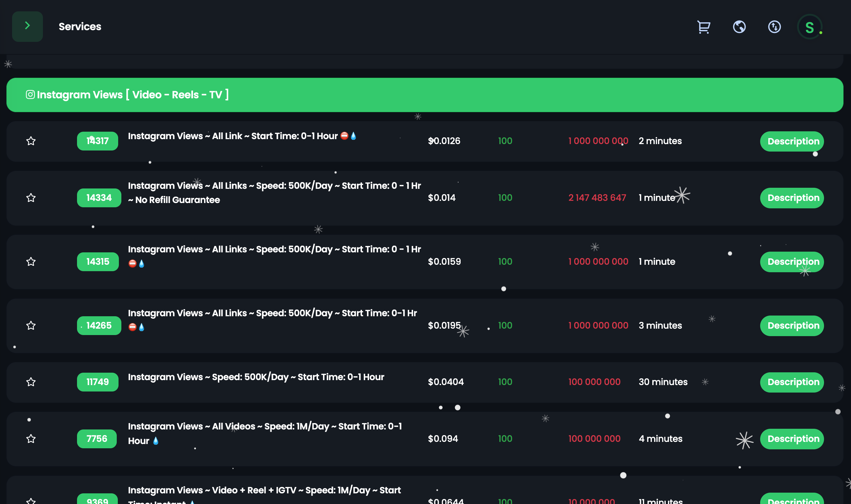Open Description for service 11749
Viewport: 851px width, 504px height.
pyautogui.click(x=792, y=382)
